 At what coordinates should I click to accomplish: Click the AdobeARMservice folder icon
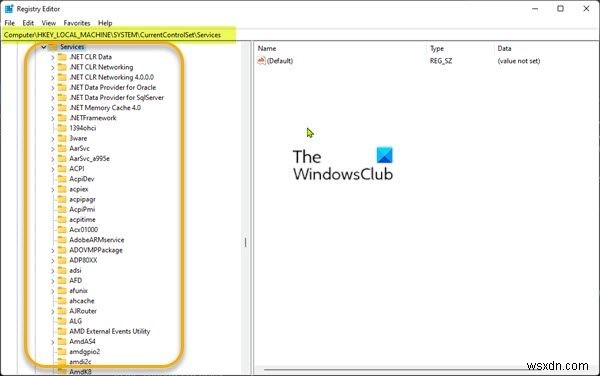coord(62,240)
